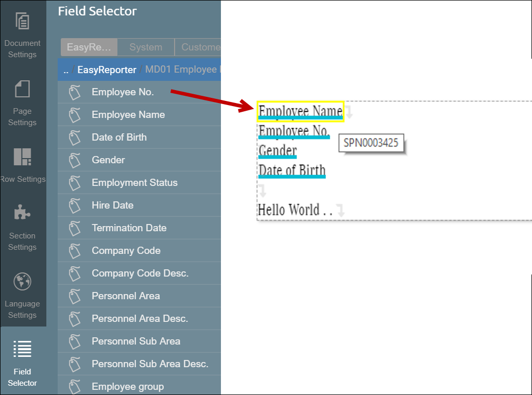Click the Date of Birth placeholder in document
The width and height of the screenshot is (532, 395).
point(292,170)
